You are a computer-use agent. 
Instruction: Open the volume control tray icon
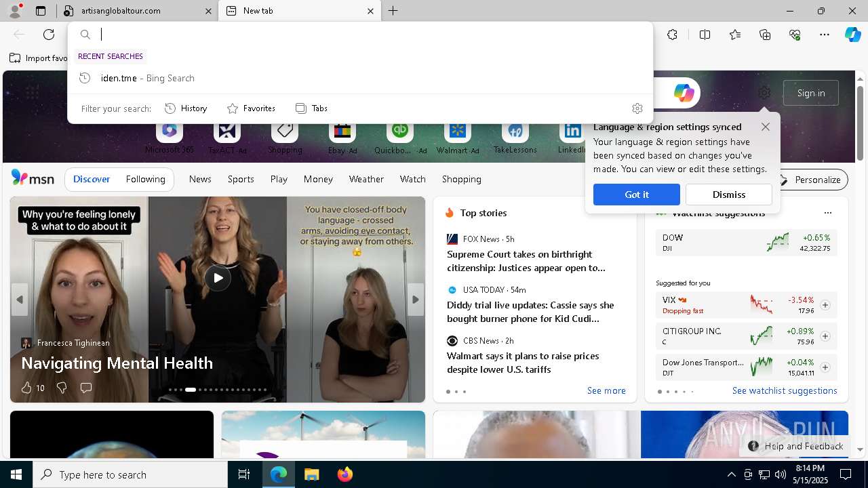780,474
